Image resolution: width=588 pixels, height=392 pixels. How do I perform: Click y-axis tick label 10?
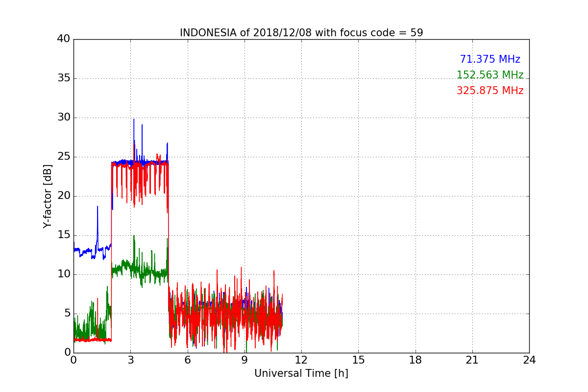(63, 274)
